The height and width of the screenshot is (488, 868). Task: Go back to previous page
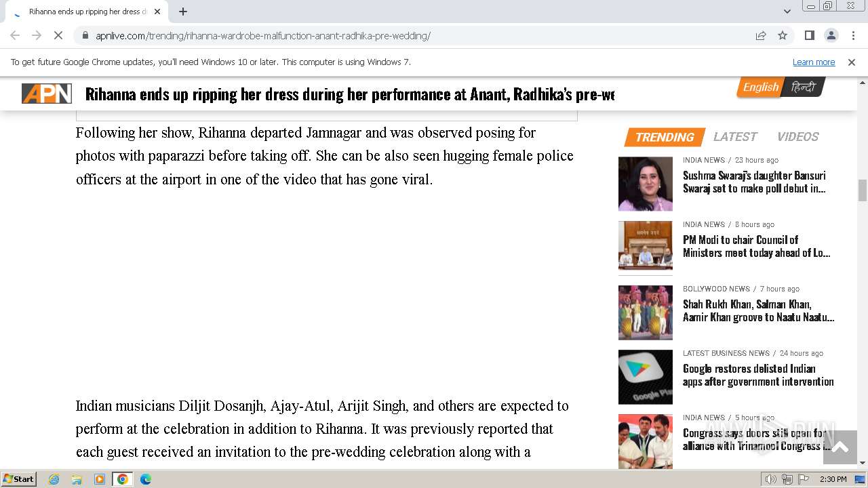pyautogui.click(x=15, y=35)
